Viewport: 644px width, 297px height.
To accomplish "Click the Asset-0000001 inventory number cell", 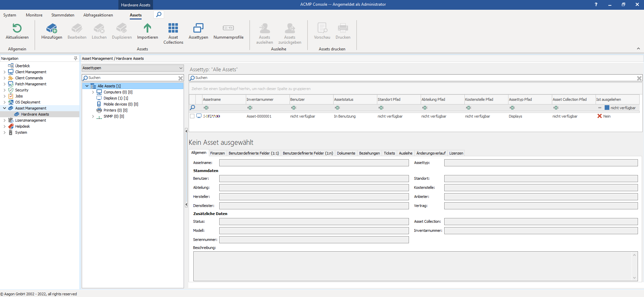I will pyautogui.click(x=259, y=116).
